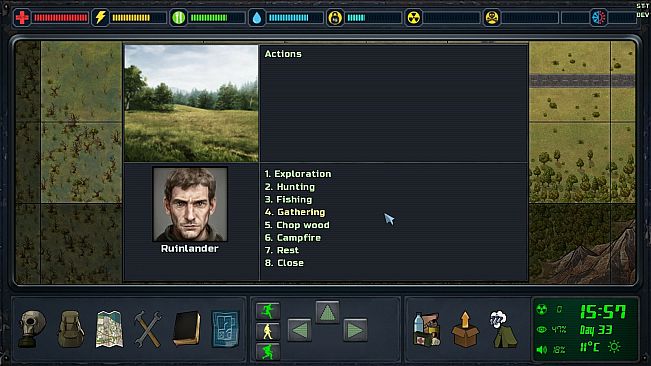Open the world map icon
The width and height of the screenshot is (651, 366).
click(x=109, y=329)
